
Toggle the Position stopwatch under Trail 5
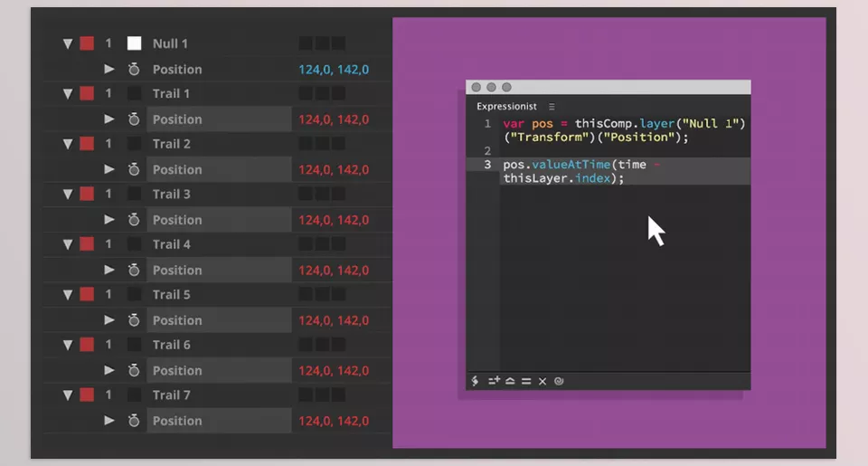(134, 320)
